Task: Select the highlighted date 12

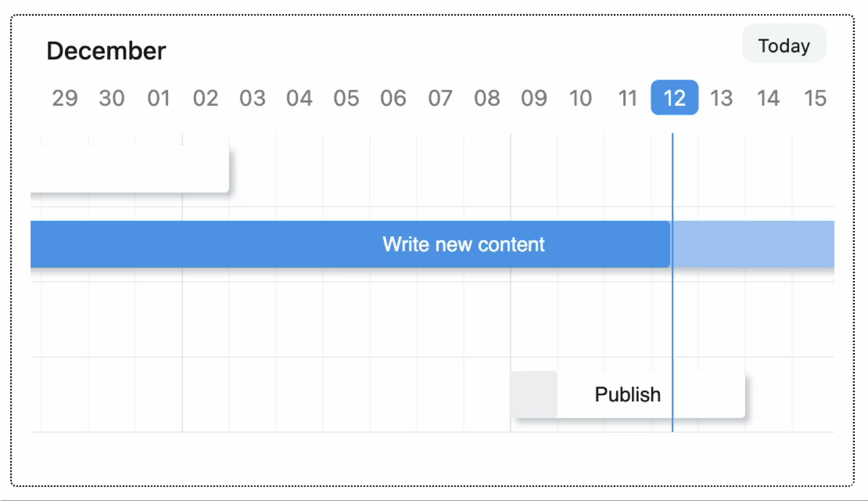Action: 674,98
